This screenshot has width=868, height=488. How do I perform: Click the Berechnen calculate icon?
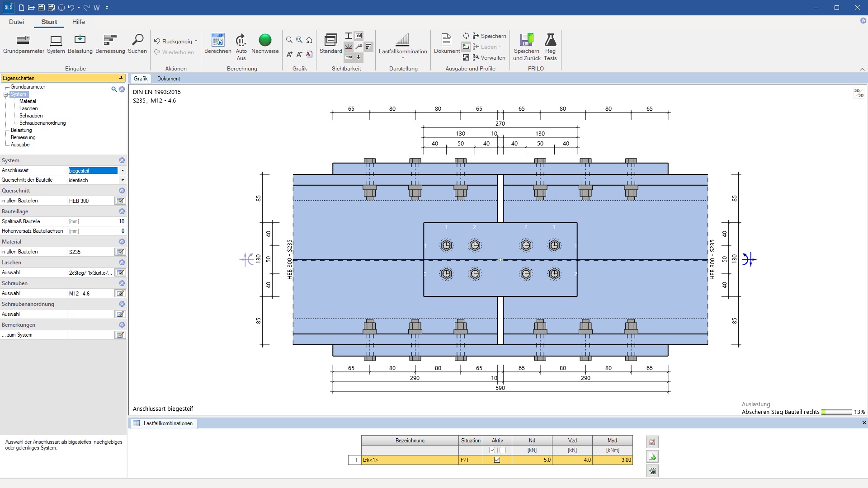pos(218,40)
